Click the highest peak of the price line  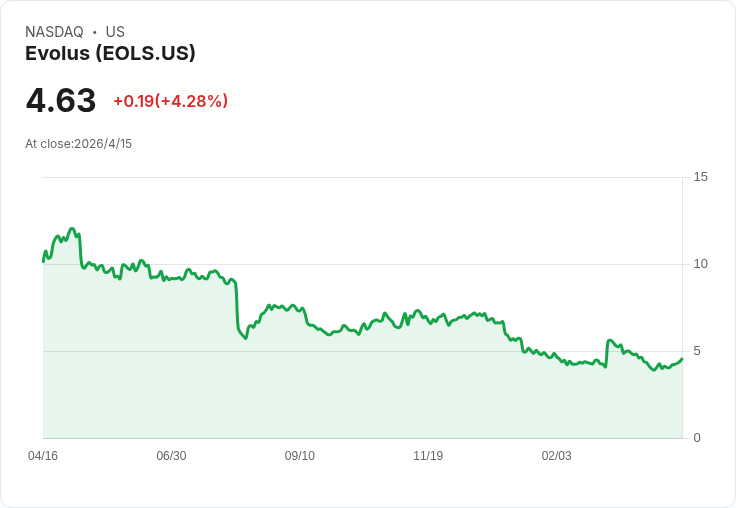pos(72,229)
